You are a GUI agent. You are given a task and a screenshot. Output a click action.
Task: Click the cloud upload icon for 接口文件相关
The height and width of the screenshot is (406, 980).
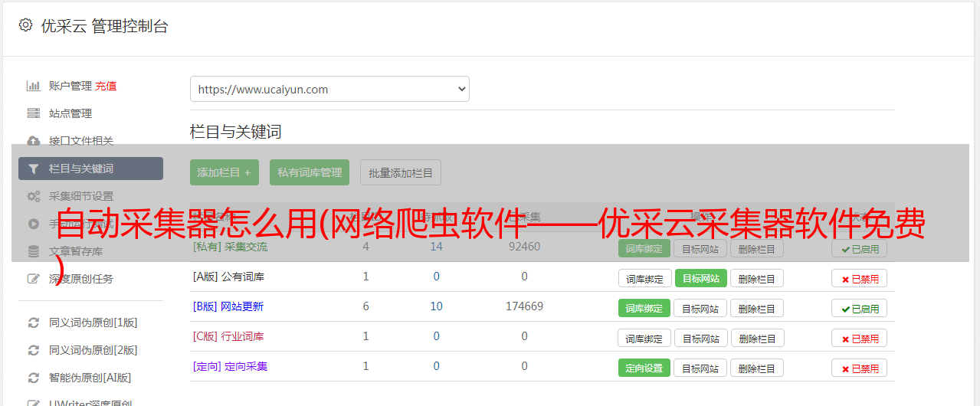tap(34, 141)
